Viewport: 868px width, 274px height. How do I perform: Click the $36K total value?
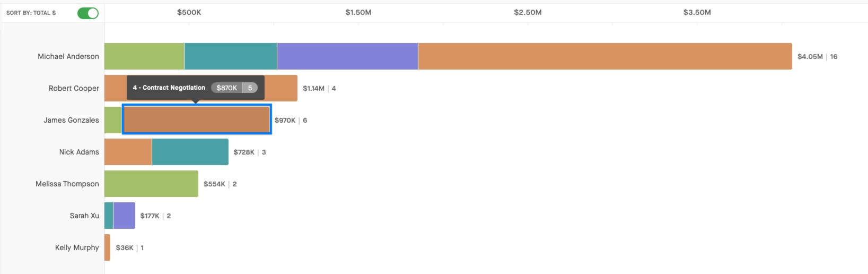coord(125,247)
